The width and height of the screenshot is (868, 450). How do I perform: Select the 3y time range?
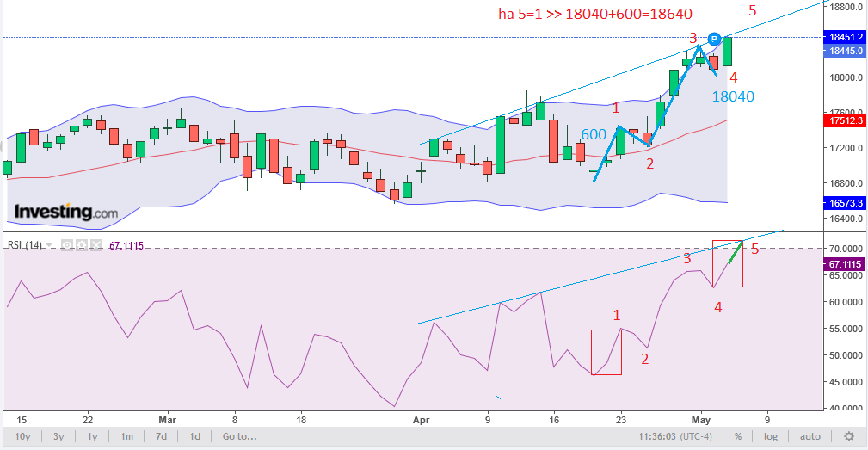(x=58, y=436)
